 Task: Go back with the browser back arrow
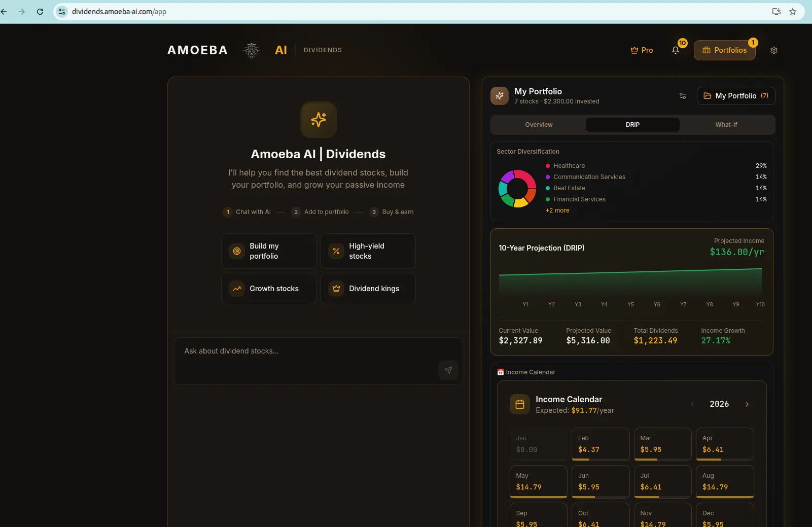[x=4, y=12]
